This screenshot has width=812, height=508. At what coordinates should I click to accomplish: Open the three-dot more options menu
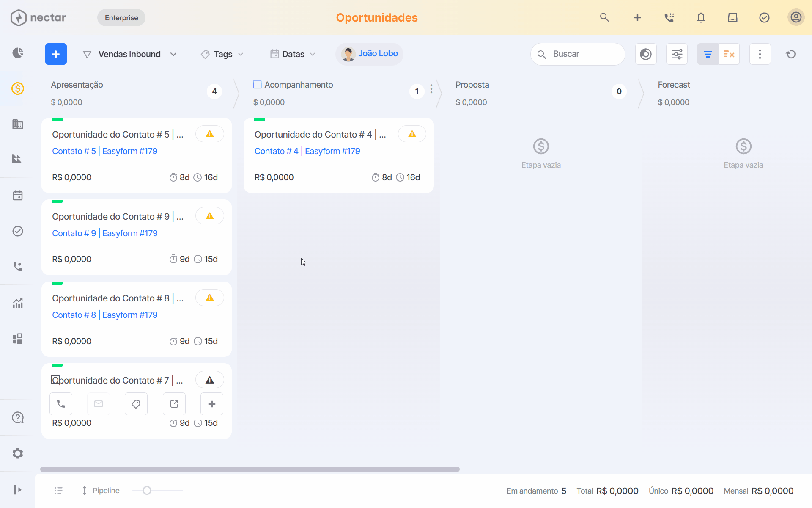click(760, 54)
